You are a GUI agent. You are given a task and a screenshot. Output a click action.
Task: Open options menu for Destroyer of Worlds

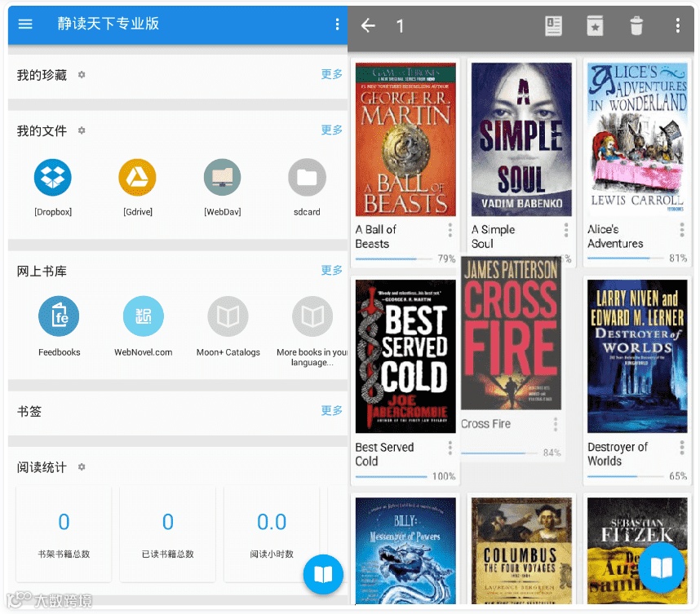[x=682, y=447]
